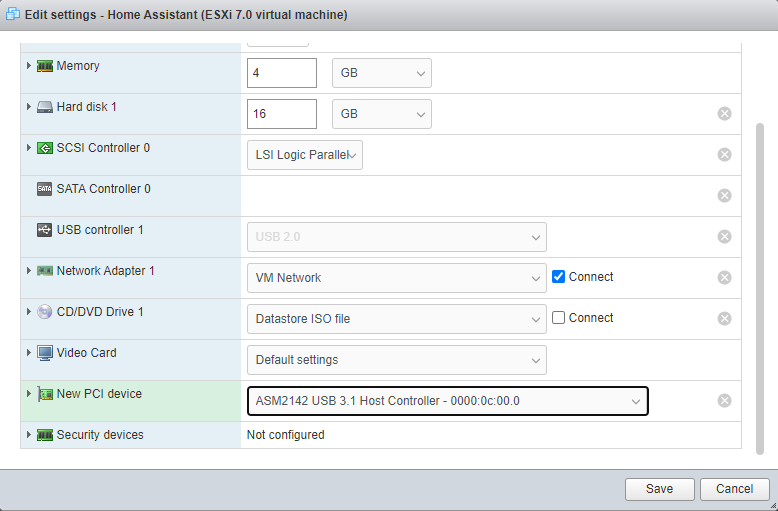Click the Hard disk 1 drive icon
Image resolution: width=778 pixels, height=511 pixels.
pyautogui.click(x=45, y=107)
